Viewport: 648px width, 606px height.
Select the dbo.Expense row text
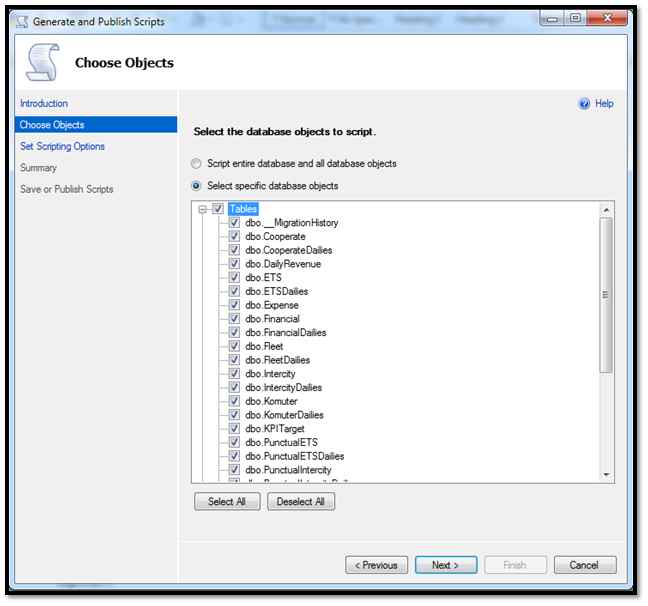pos(272,305)
